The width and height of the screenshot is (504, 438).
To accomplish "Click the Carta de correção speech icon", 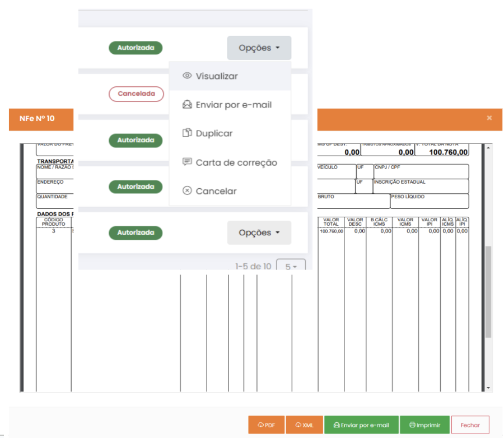I will pyautogui.click(x=187, y=162).
